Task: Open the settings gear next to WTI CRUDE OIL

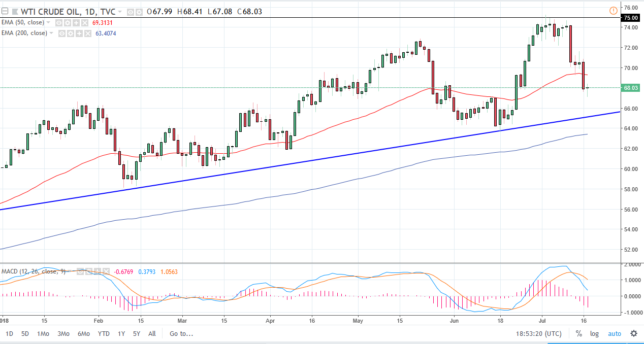Action: click(139, 11)
